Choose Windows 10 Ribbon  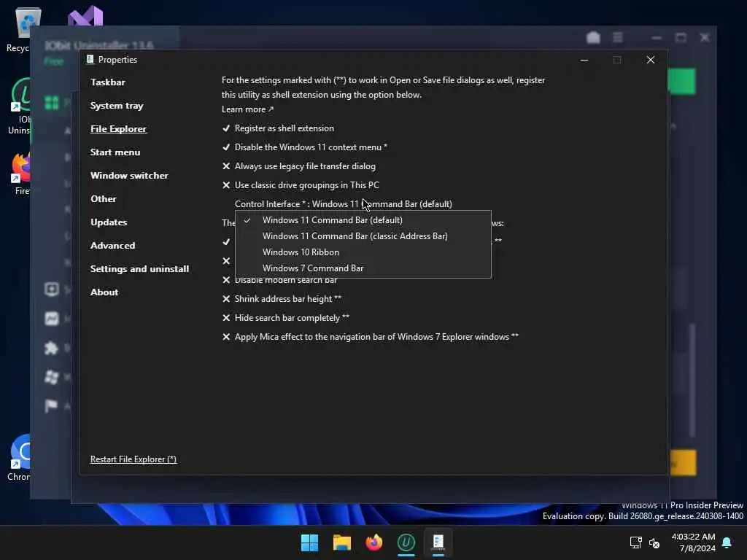tap(363, 252)
